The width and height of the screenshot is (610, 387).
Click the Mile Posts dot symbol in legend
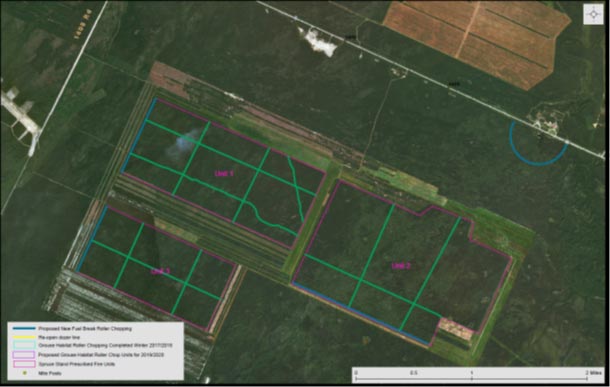click(x=25, y=373)
